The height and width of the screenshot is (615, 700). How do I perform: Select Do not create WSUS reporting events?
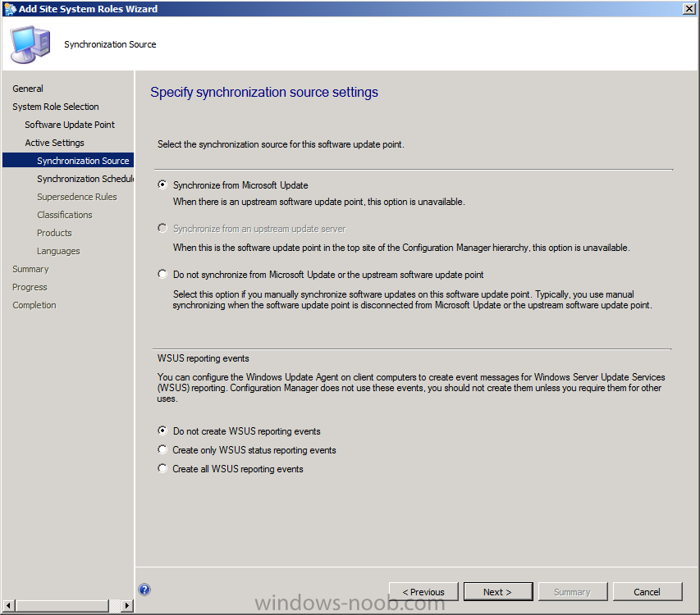click(x=162, y=430)
